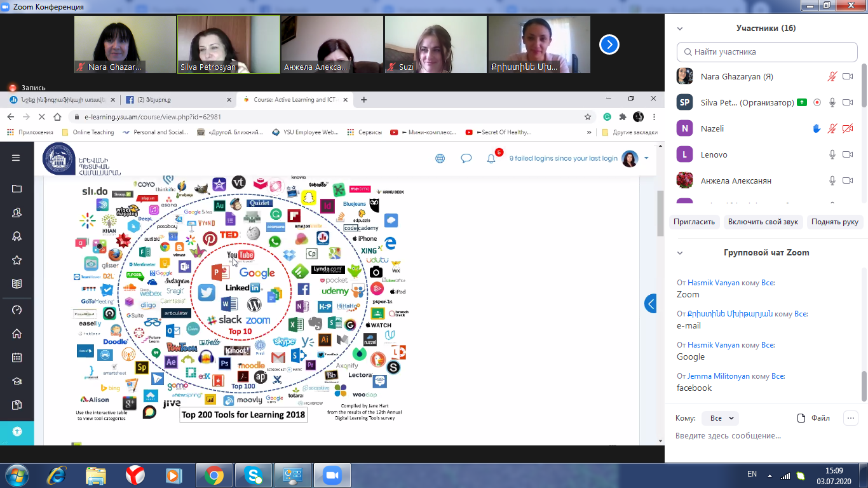The width and height of the screenshot is (868, 488).
Task: Toggle Silva Petrosyan's microphone in the participants list
Action: 832,102
